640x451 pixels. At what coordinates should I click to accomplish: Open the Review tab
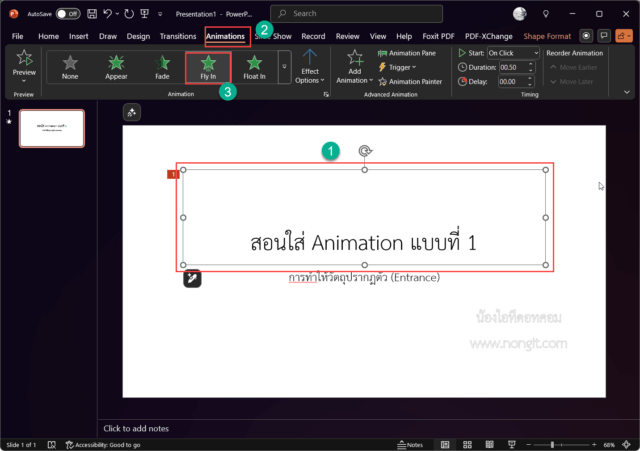point(347,36)
